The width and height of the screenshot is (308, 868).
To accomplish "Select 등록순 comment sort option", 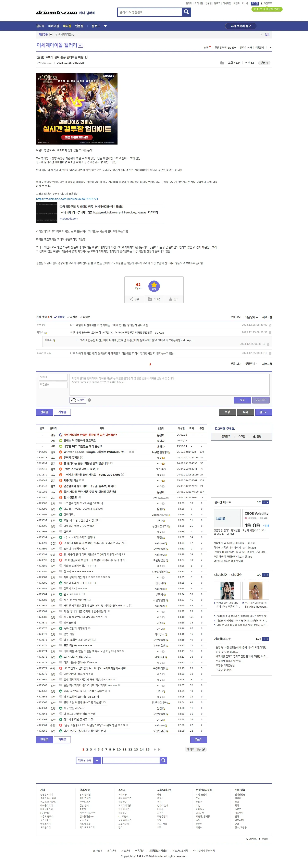I will point(59,317).
